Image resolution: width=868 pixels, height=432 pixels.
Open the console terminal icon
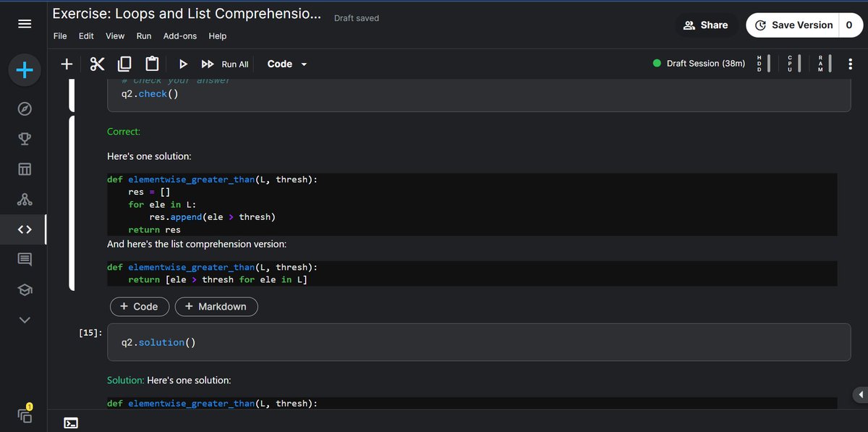click(71, 423)
